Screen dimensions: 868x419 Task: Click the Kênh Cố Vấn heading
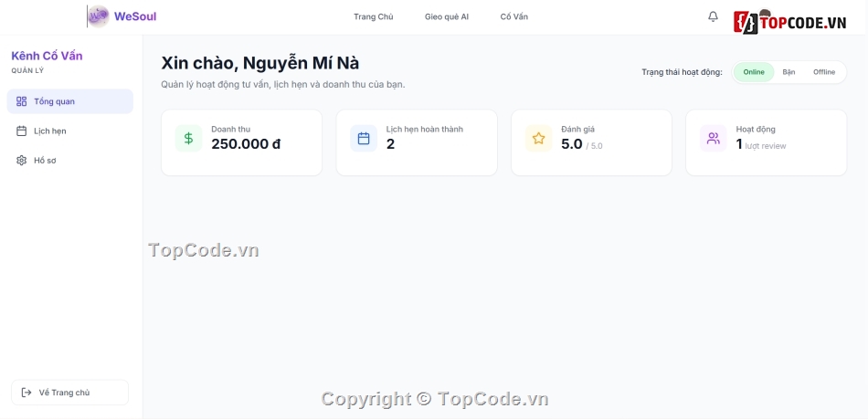pos(47,56)
